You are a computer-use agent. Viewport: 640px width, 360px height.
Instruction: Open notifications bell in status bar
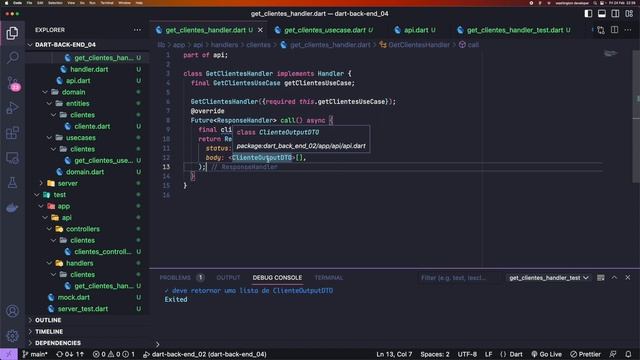tap(628, 354)
